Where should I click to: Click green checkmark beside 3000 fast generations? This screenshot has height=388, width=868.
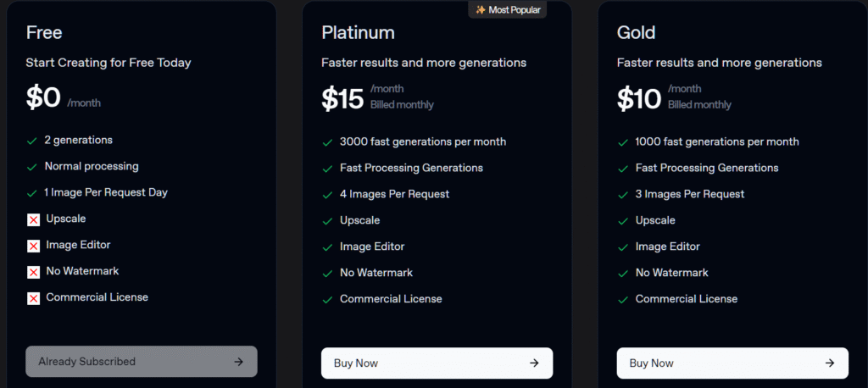click(x=327, y=143)
